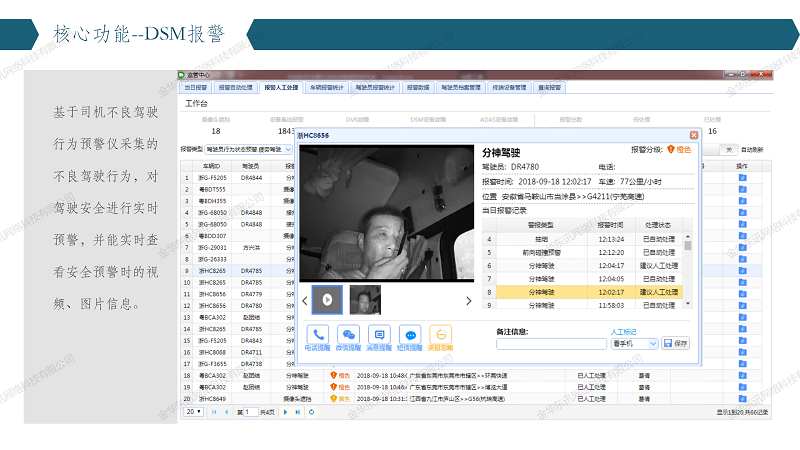Click action icon in first table row
This screenshot has width=800, height=450.
[x=741, y=177]
